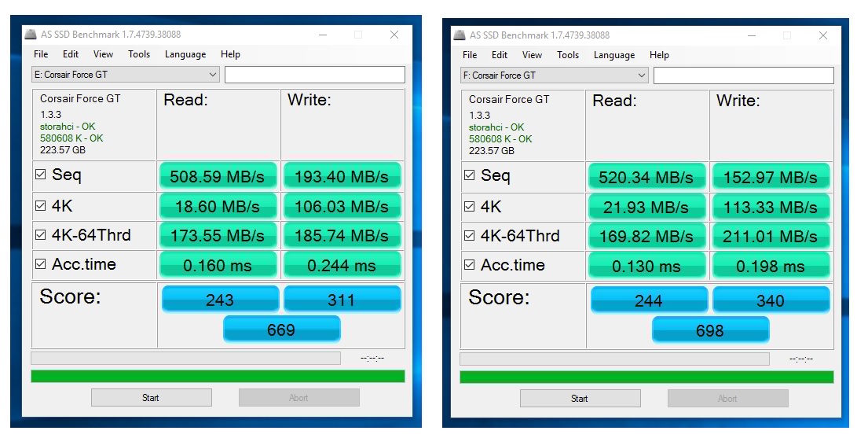Image resolution: width=868 pixels, height=438 pixels.
Task: Open Help menu in the F: drive window
Action: click(x=659, y=54)
